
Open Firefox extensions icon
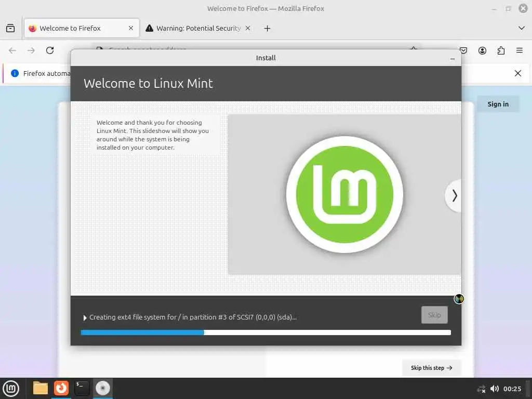click(501, 50)
